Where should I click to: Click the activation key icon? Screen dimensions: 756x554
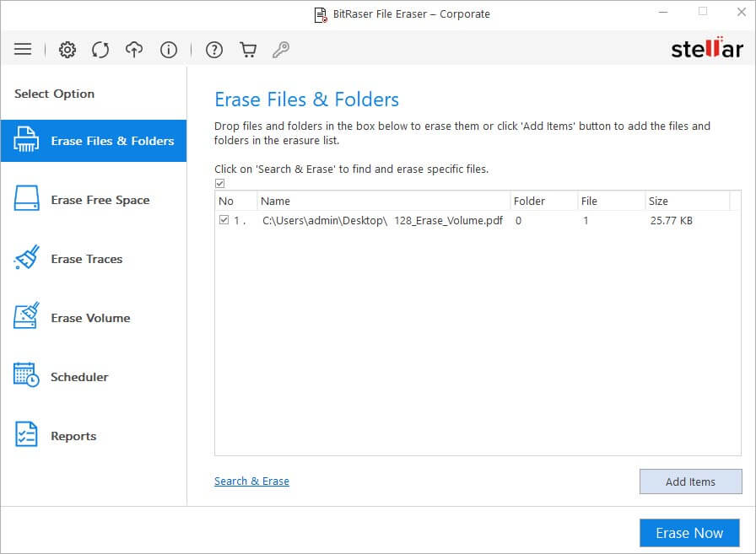[x=281, y=50]
